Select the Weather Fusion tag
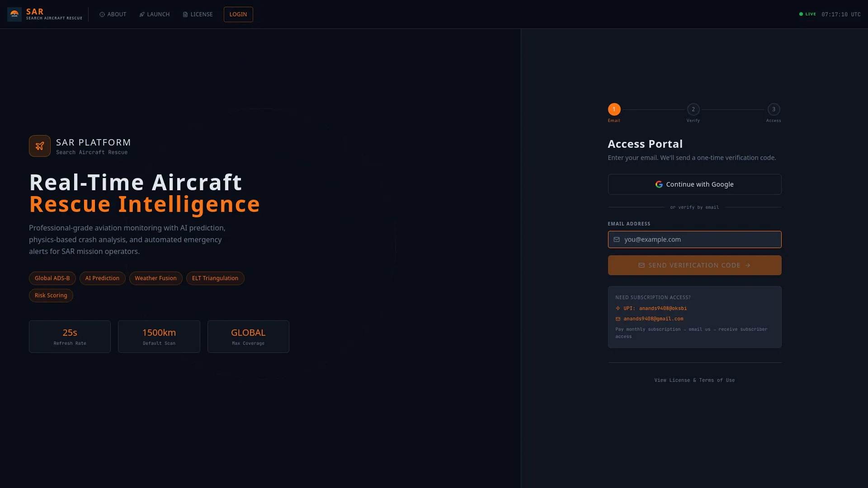This screenshot has height=488, width=868. pyautogui.click(x=156, y=278)
